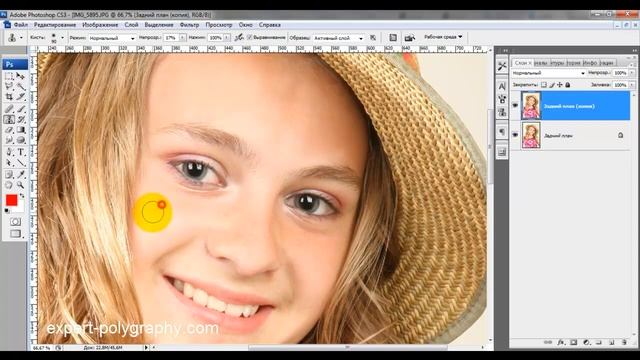The image size is (640, 360).
Task: Change screen mode button in toolbox
Action: 15,234
